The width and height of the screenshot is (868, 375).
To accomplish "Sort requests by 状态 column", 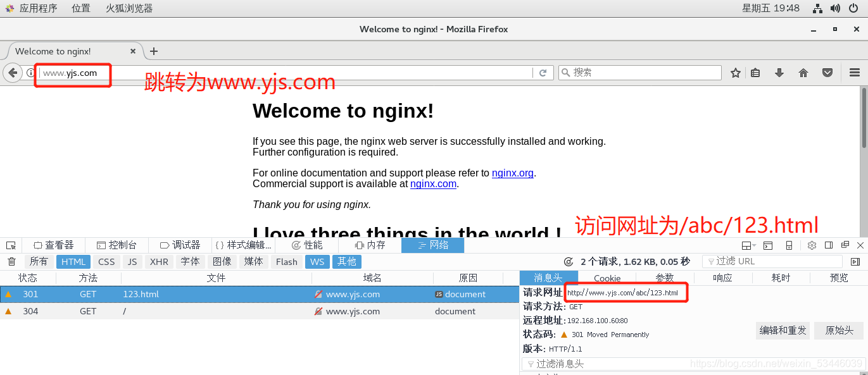I will [x=28, y=278].
